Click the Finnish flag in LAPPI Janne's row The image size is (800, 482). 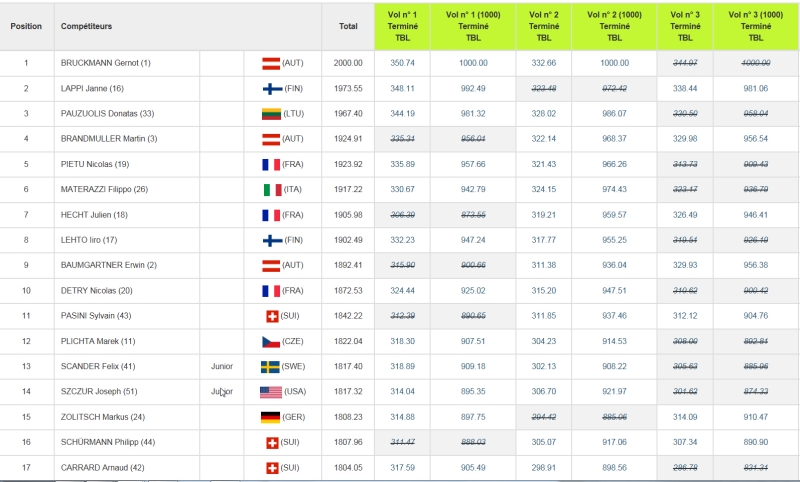[x=270, y=88]
